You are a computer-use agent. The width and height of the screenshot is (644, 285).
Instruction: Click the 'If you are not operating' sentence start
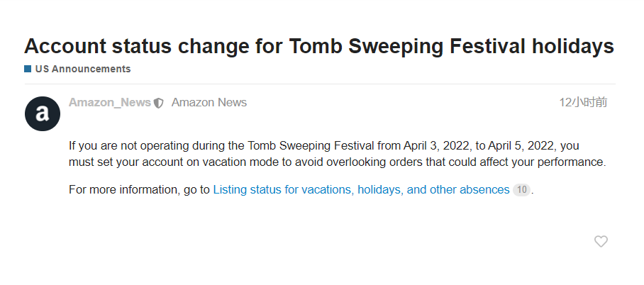pyautogui.click(x=128, y=146)
